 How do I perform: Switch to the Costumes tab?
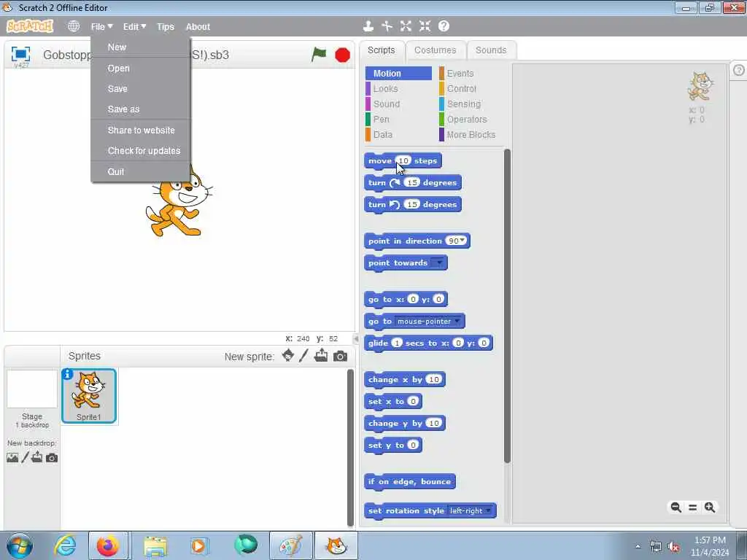click(435, 50)
